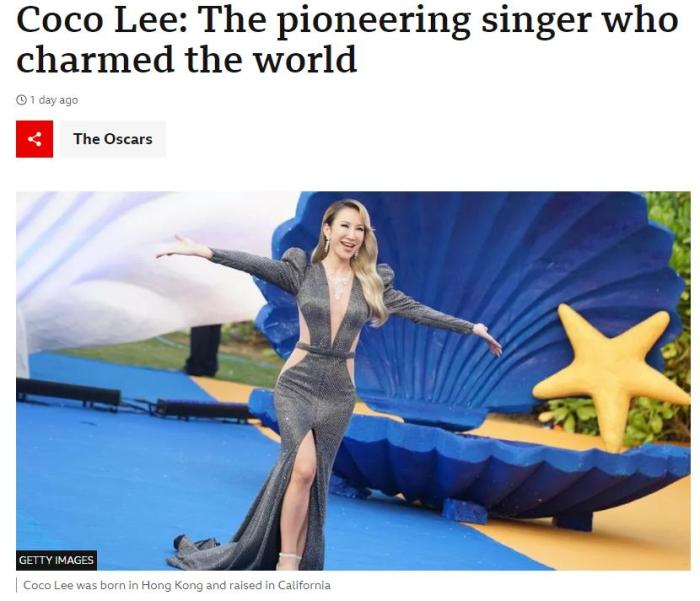Click the word 'California' in the caption
This screenshot has height=601, width=700.
(304, 585)
